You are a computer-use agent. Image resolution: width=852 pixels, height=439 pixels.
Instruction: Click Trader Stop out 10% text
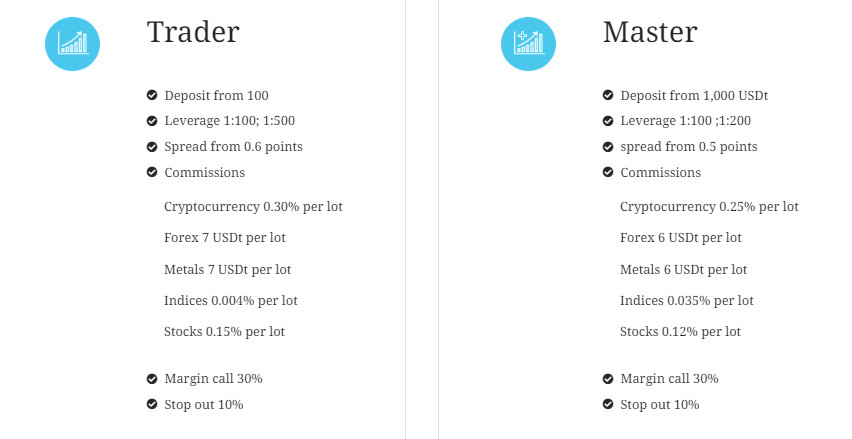pos(203,405)
